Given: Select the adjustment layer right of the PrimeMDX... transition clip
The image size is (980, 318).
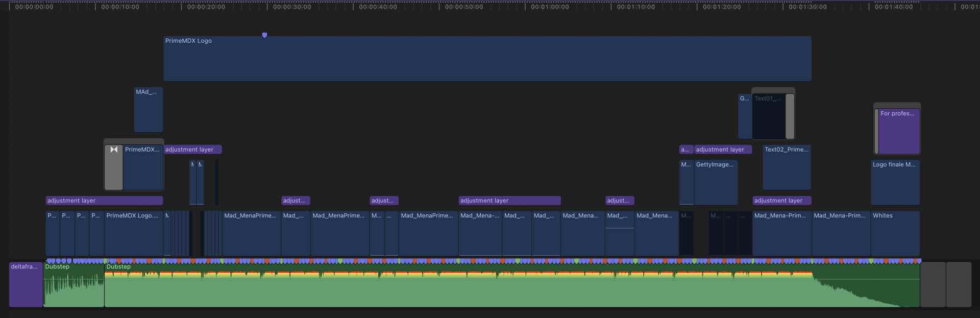Looking at the screenshot, I should (192, 150).
